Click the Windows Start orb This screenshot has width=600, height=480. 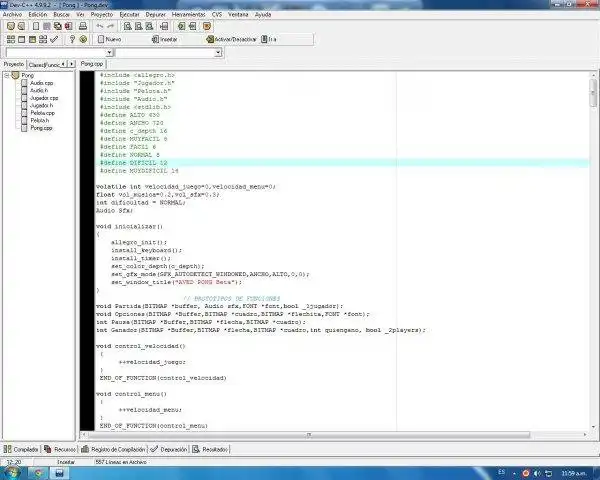click(x=11, y=473)
